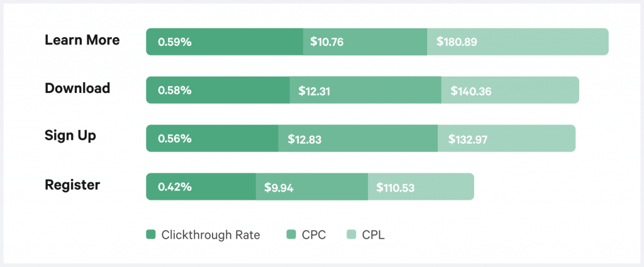Click the Clickthrough Rate legend swatch
This screenshot has width=644, height=267.
click(x=151, y=235)
